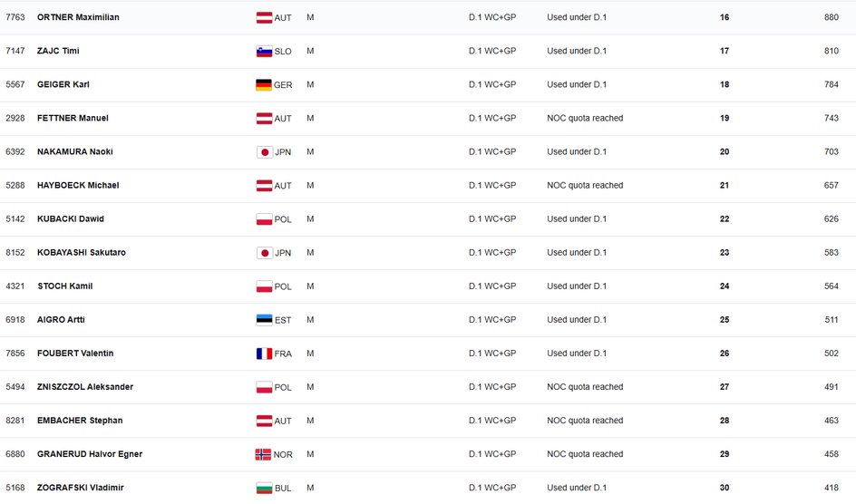Click the Japanese flag beside NAKAMURA Naoki
This screenshot has height=504, width=856.
click(x=264, y=151)
